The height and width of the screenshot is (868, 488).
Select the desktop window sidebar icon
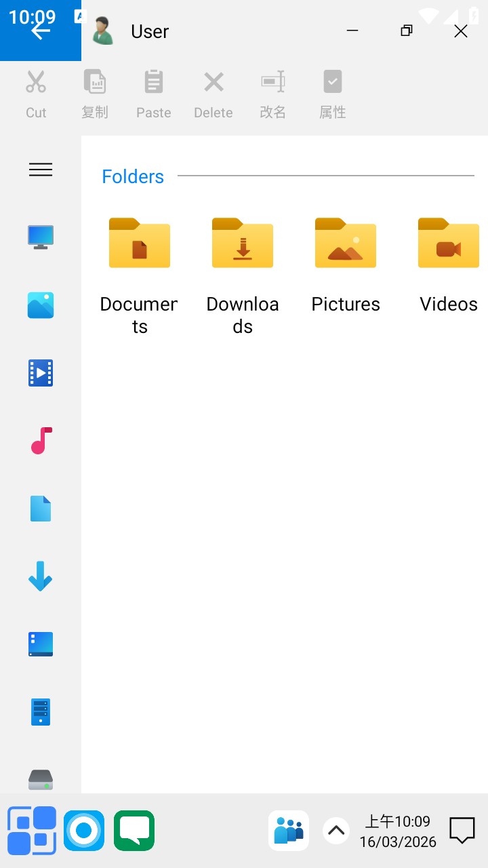click(41, 644)
